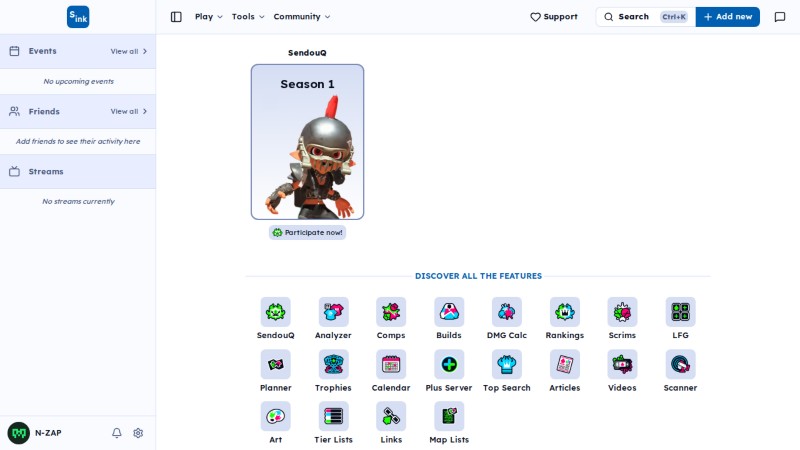Open the Map Lists icon
Viewport: 800px width, 450px height.
tap(449, 416)
